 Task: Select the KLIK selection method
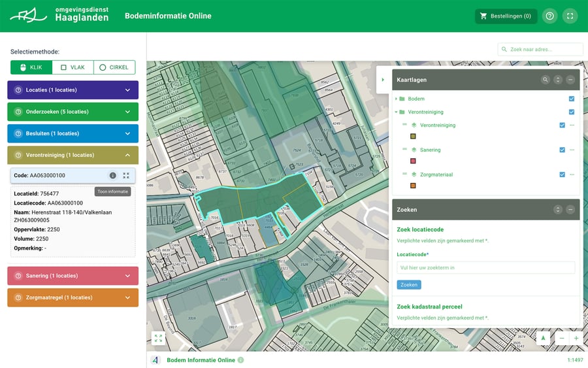click(x=31, y=67)
